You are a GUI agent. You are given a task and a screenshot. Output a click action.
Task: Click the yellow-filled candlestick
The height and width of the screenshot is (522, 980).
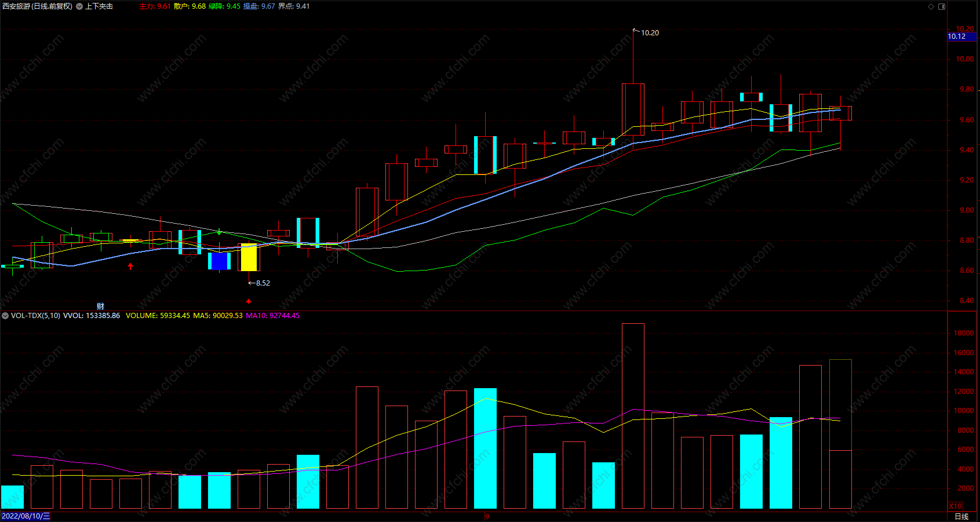249,257
